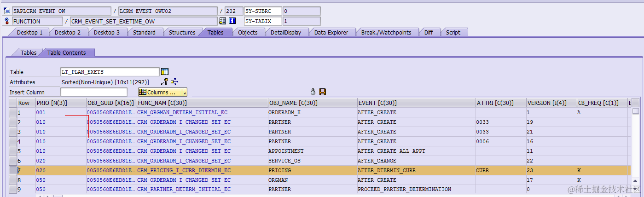Click the SERVICE_OS cell in row 6

point(313,161)
